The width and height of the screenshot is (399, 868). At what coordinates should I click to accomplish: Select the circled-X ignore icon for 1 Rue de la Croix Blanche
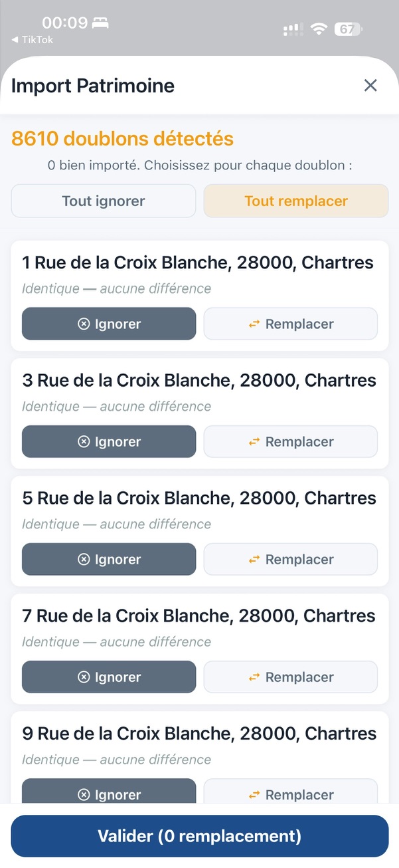[x=84, y=324]
